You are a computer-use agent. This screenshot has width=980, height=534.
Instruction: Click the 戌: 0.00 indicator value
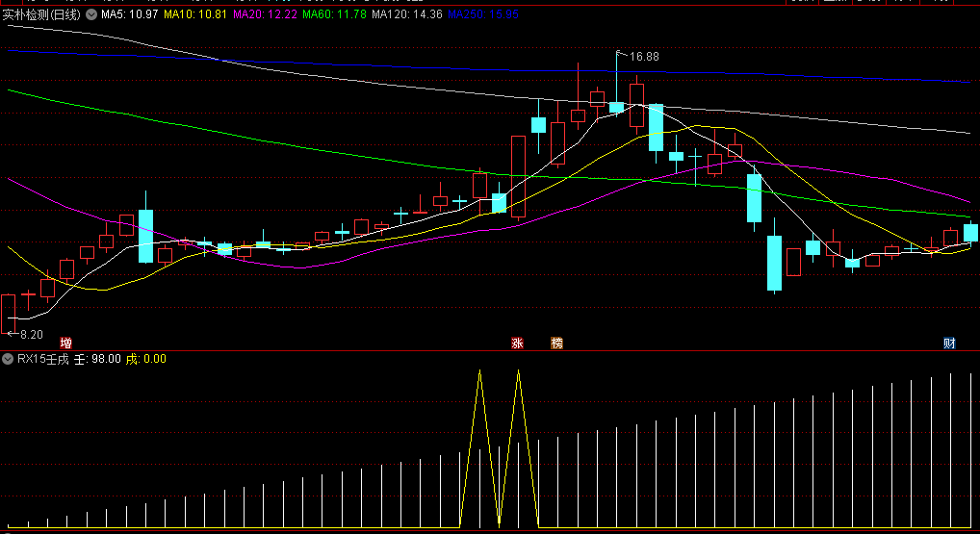(x=145, y=359)
